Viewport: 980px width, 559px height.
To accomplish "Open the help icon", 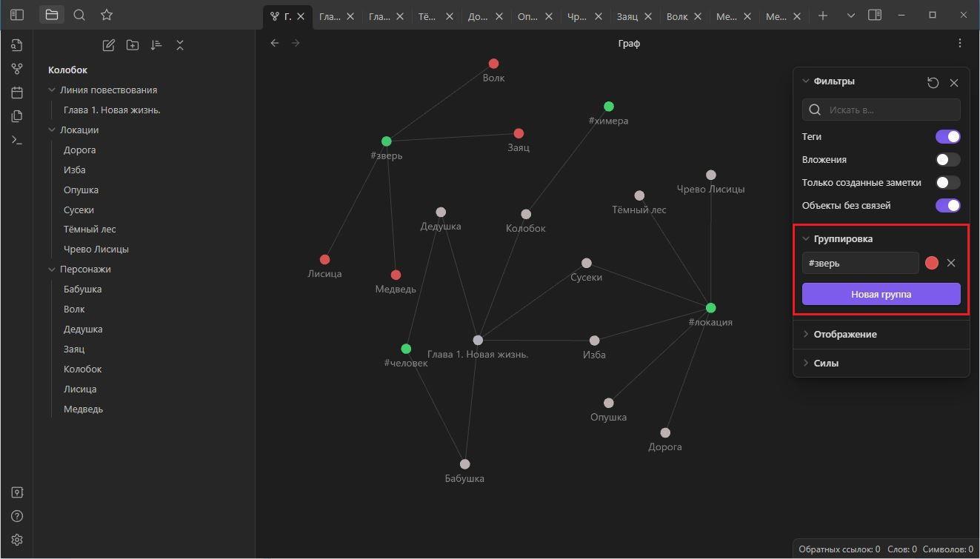I will point(17,516).
